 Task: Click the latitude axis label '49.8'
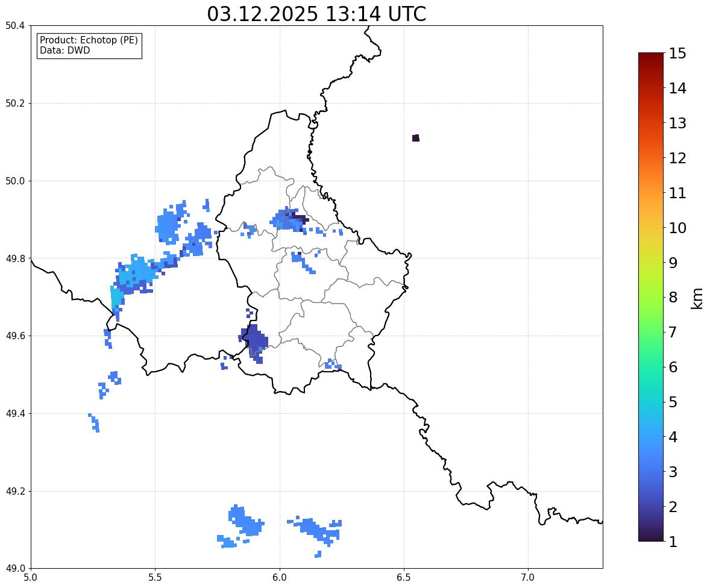click(x=15, y=258)
